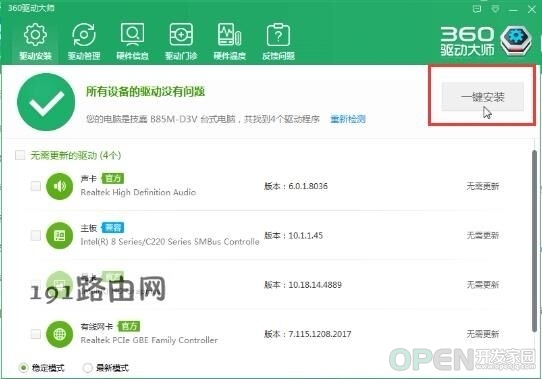Click the motherboard device icon
The height and width of the screenshot is (379, 542).
[59, 236]
